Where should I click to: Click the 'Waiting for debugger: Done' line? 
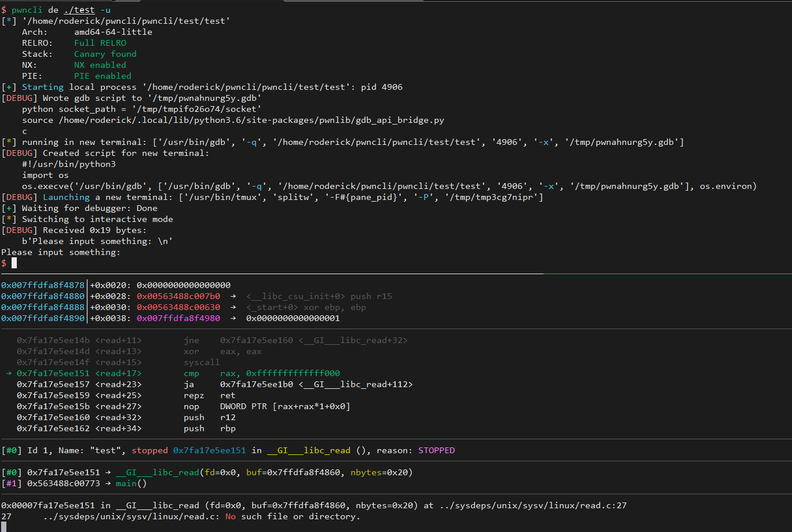(x=89, y=208)
